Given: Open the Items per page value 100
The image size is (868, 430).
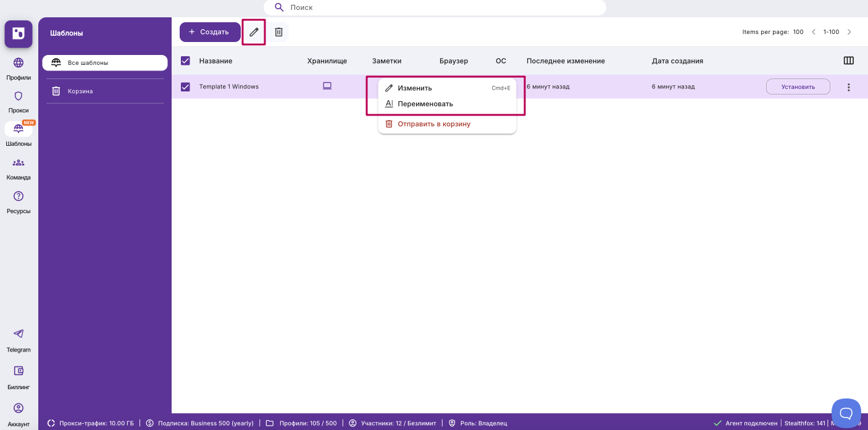Looking at the screenshot, I should (x=798, y=32).
